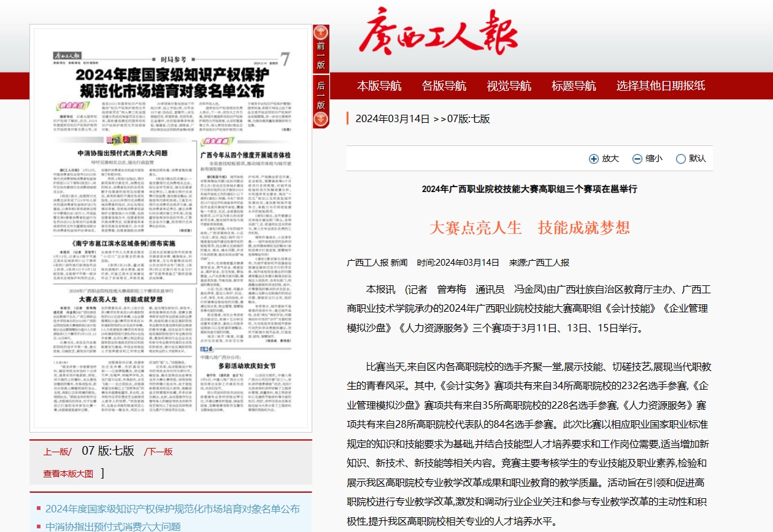Image resolution: width=773 pixels, height=532 pixels.
Task: Select 视觉导航 in navigation bar
Action: [x=509, y=86]
